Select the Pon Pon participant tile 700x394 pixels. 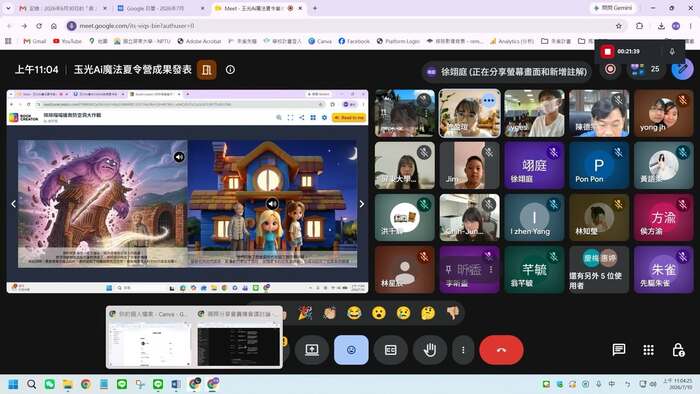599,166
